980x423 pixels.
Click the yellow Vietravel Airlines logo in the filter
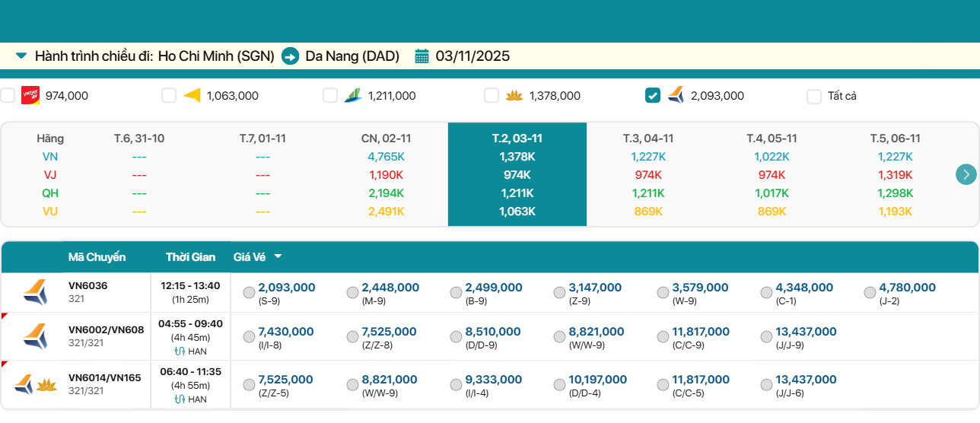192,95
